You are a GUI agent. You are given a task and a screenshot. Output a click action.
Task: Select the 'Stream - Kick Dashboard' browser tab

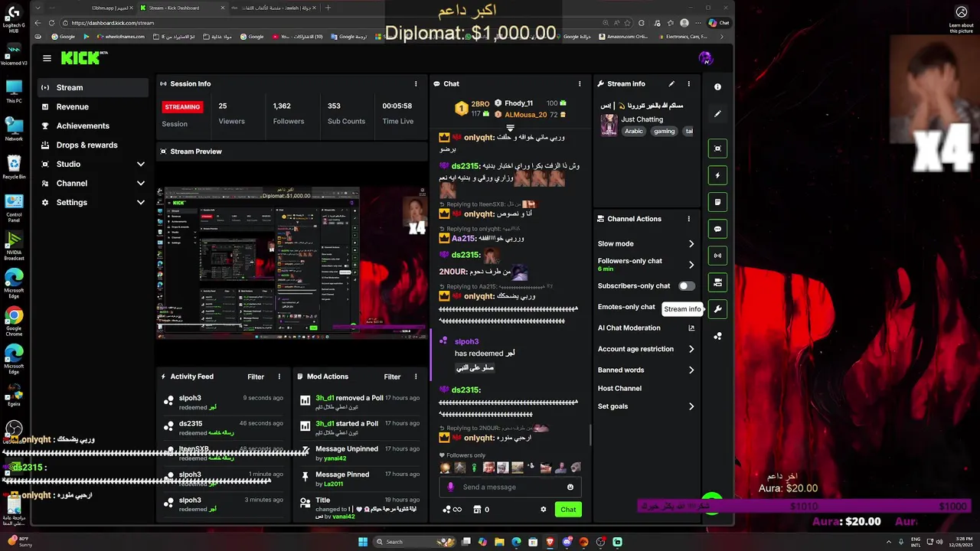click(x=180, y=8)
